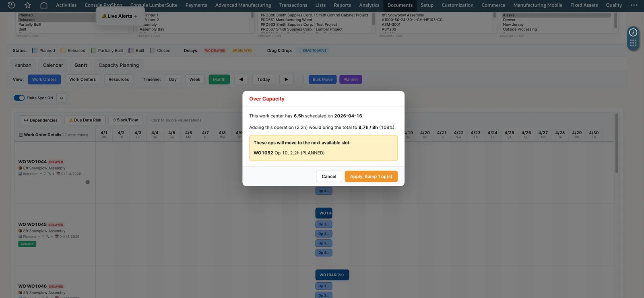Click the Gantt chart vertical scrollbar
This screenshot has width=644, height=298.
(616, 143)
